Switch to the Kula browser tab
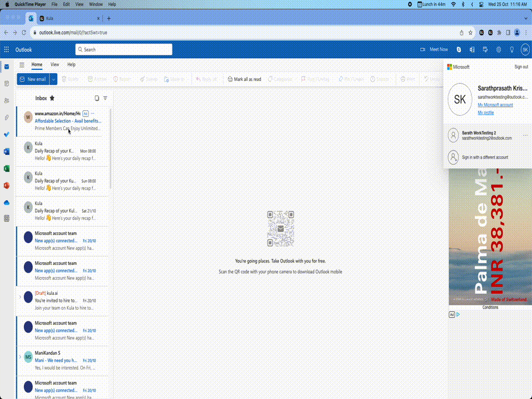 pos(68,19)
